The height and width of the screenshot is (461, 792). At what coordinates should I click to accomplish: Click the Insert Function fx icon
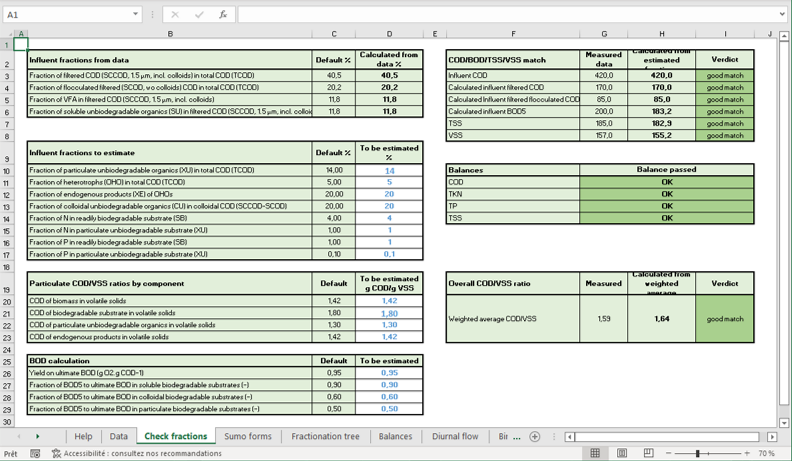click(x=222, y=15)
